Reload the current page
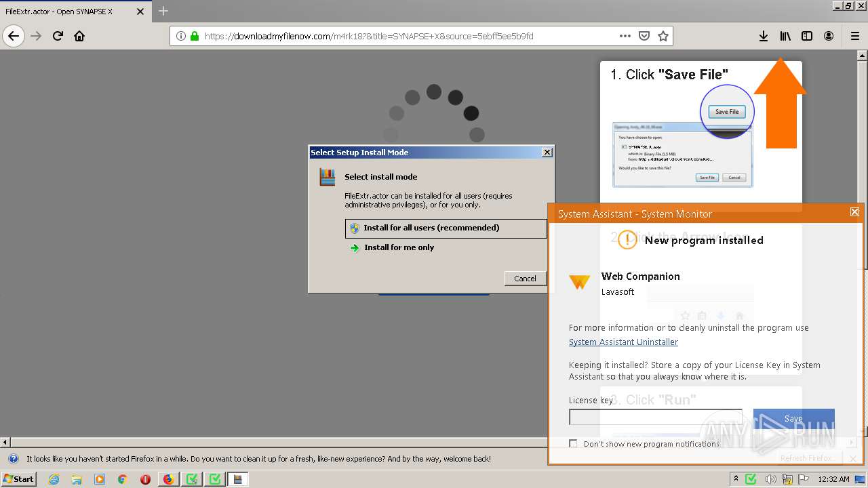The height and width of the screenshot is (488, 868). (x=58, y=36)
